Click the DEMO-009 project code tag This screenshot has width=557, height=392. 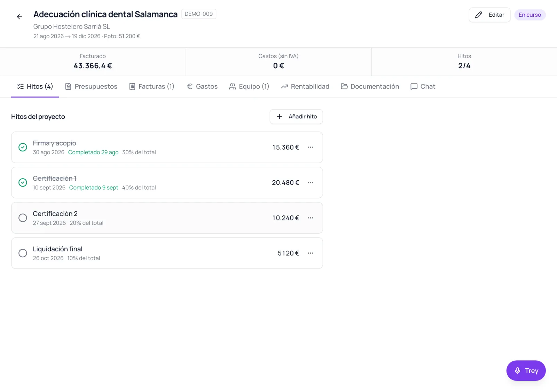click(x=199, y=14)
